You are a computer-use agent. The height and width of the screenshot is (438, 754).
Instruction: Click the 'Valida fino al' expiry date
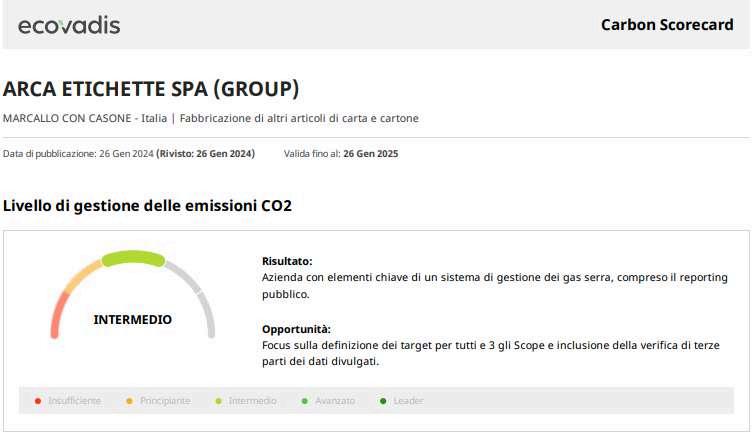(370, 154)
